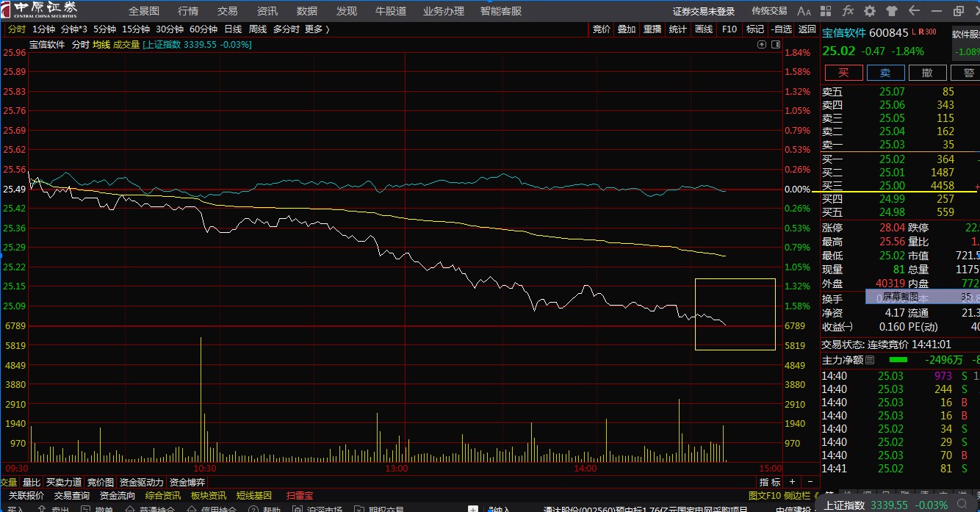Select the 资金博弈 sub-chart tab

pyautogui.click(x=188, y=483)
